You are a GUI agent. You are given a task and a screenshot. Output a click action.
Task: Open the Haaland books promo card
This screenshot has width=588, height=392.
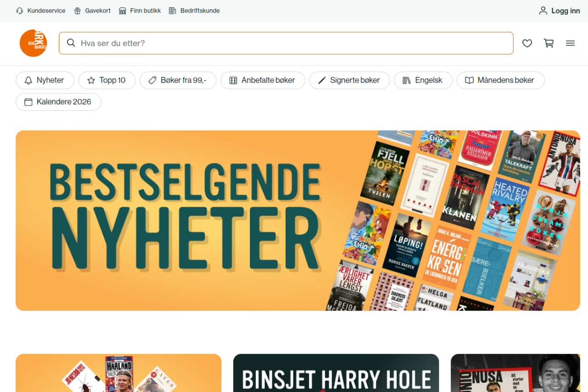(119, 373)
